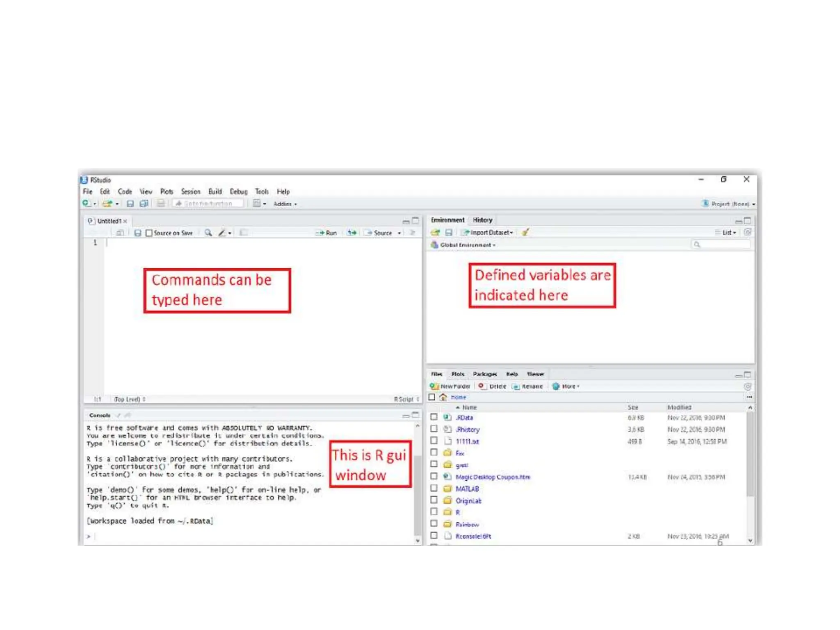Image resolution: width=840 pixels, height=630 pixels.
Task: Select the MATLAB folder checkbox
Action: (434, 488)
